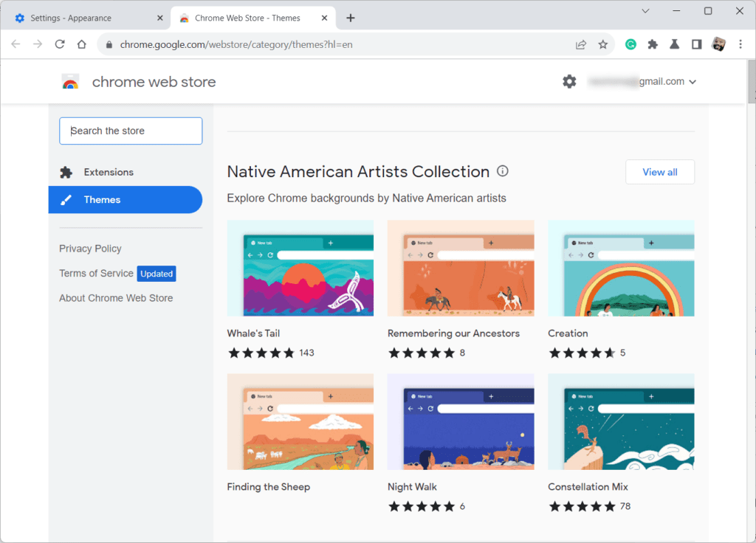Image resolution: width=756 pixels, height=543 pixels.
Task: Open the info tooltip beside Native American Artists Collection
Action: [502, 170]
